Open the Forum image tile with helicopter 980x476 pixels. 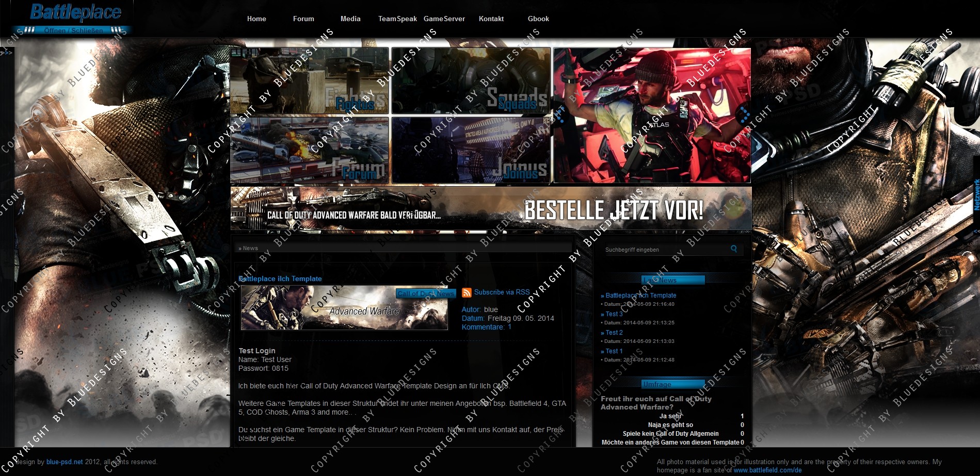(310, 150)
